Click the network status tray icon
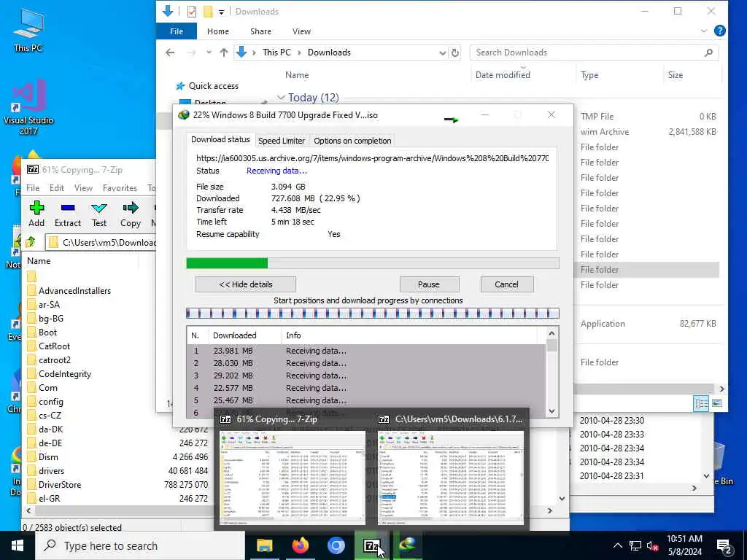This screenshot has width=747, height=560. [x=635, y=545]
